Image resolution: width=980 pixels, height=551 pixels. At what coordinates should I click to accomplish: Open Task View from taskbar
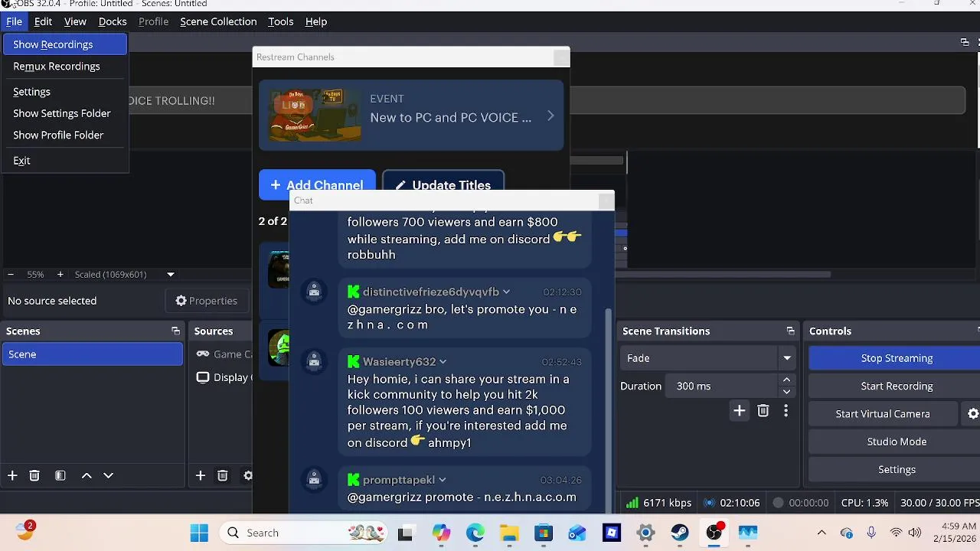405,533
